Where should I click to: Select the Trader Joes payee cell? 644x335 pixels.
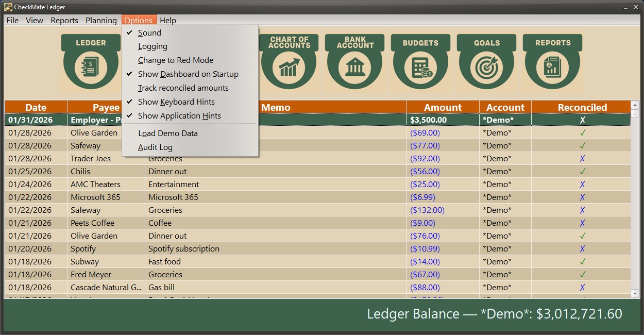click(x=106, y=159)
